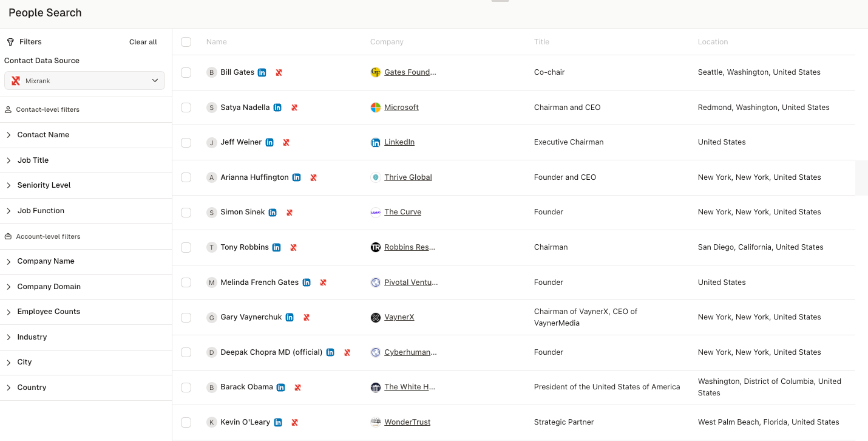This screenshot has height=441, width=868.
Task: Sort by the Company column header
Action: 387,42
